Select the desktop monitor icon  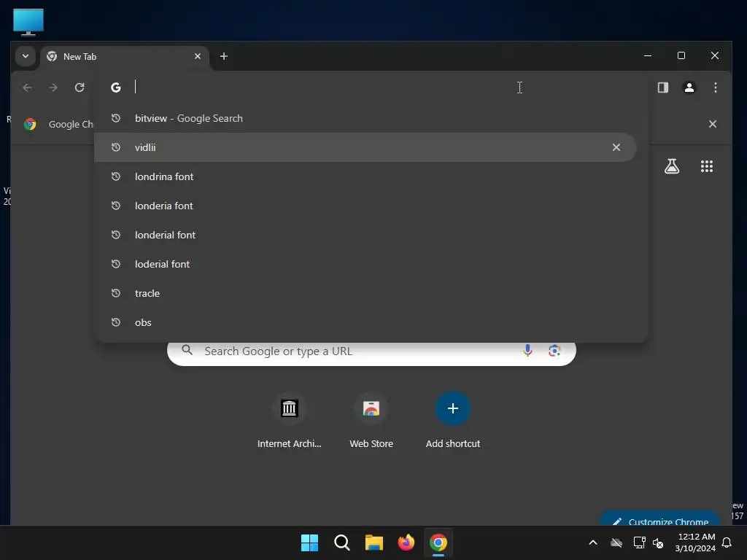pyautogui.click(x=28, y=22)
